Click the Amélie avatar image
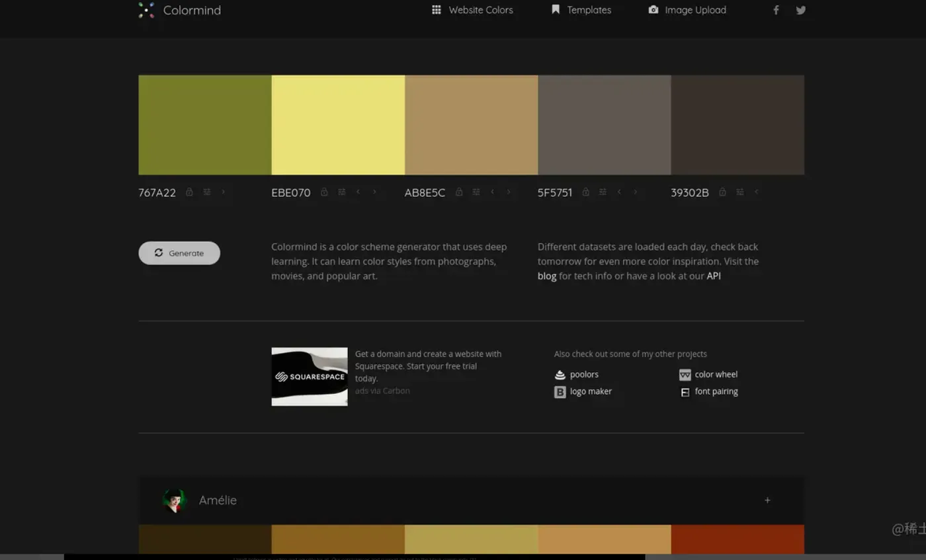The width and height of the screenshot is (926, 560). [175, 500]
